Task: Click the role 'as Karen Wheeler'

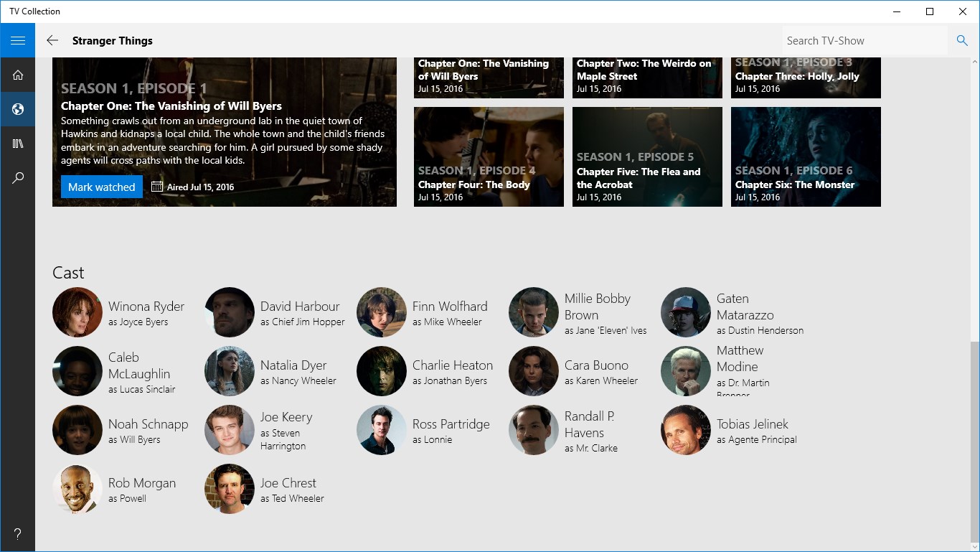Action: pos(601,381)
